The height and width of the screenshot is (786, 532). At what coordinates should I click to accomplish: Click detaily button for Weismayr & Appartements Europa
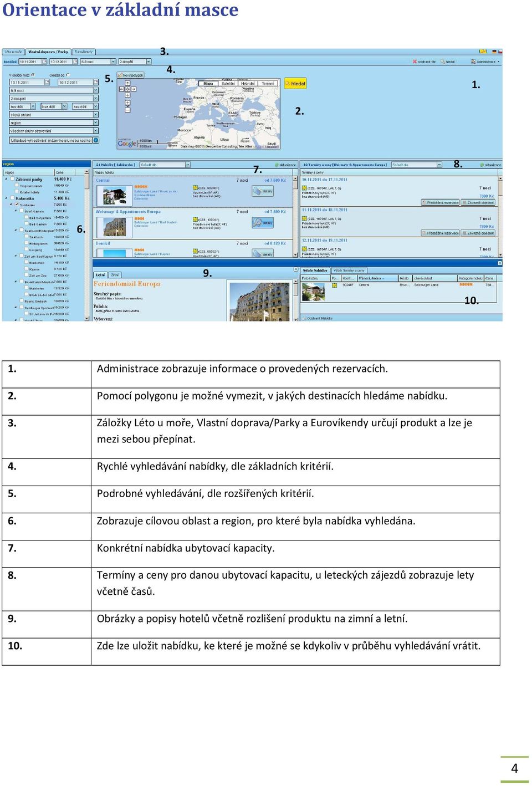click(x=263, y=223)
